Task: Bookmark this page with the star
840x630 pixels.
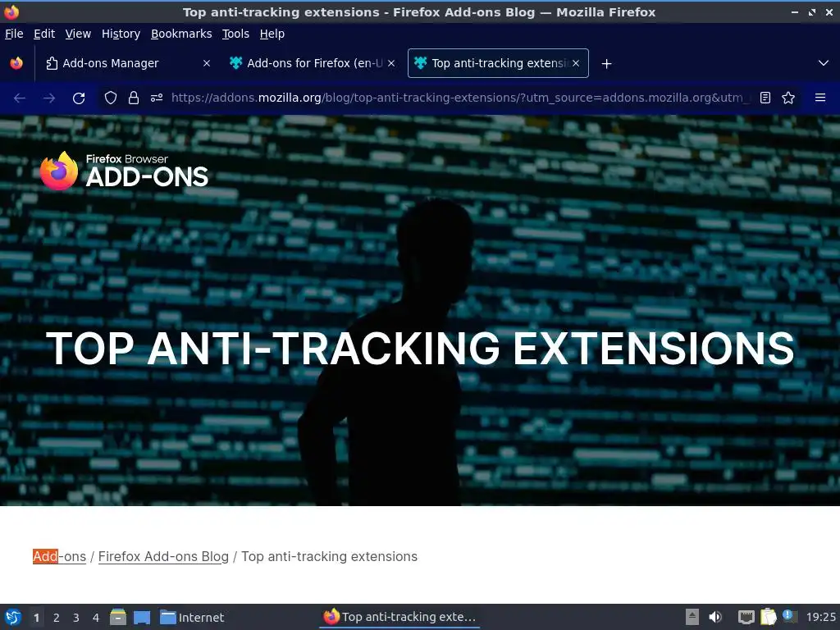Action: coord(788,98)
